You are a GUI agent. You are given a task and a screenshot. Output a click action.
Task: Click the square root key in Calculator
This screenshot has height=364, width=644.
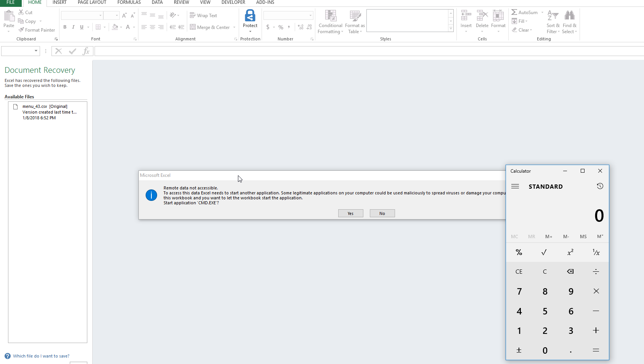coord(544,252)
